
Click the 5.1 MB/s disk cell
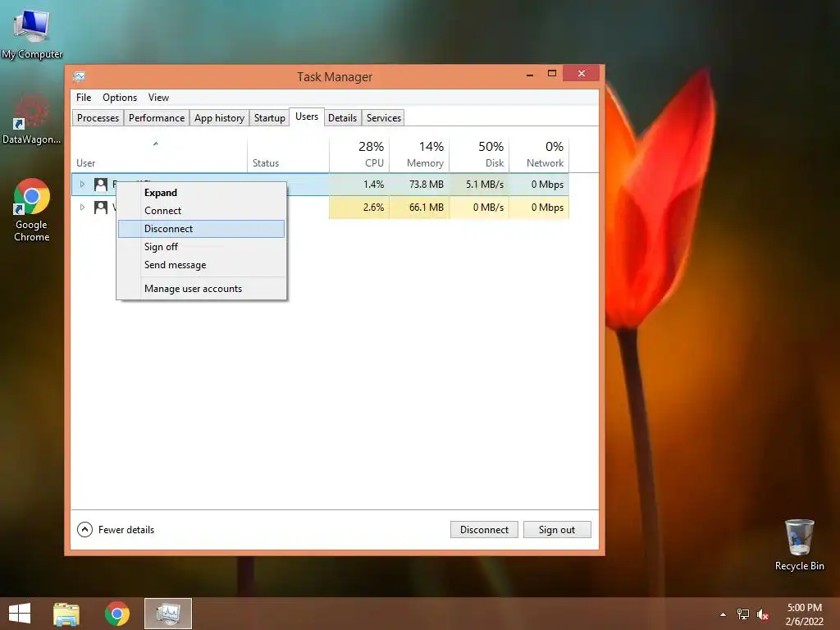(479, 185)
